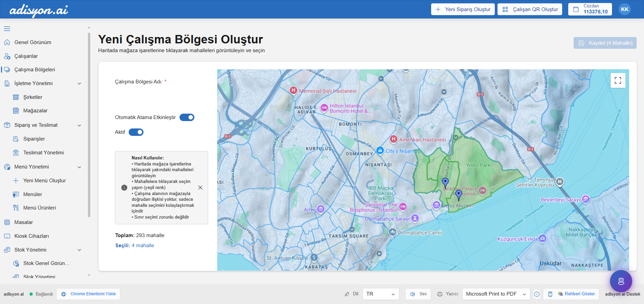Image resolution: width=644 pixels, height=304 pixels.
Task: Click the Çalışma Bölgesi Adı text field
Action: [161, 100]
